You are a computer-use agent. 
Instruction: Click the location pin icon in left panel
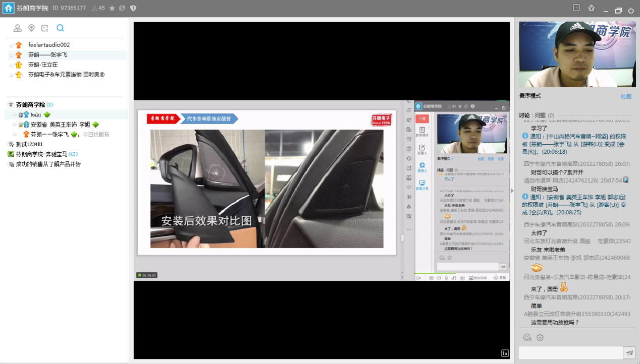(31, 28)
